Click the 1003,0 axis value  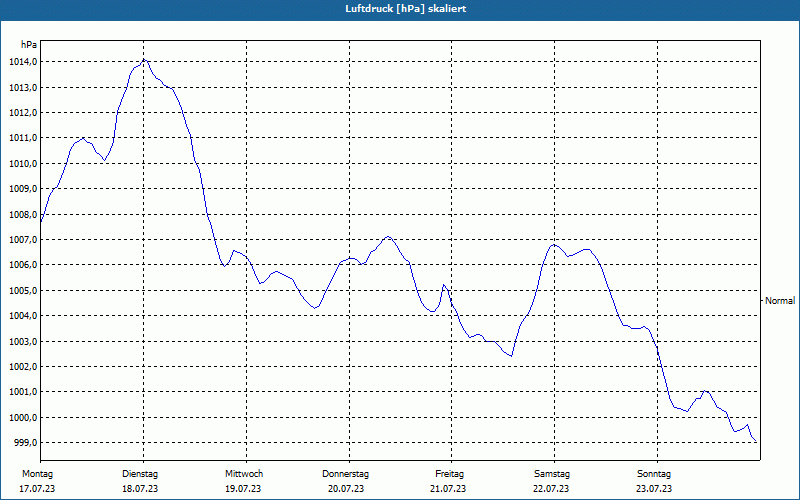[23, 341]
